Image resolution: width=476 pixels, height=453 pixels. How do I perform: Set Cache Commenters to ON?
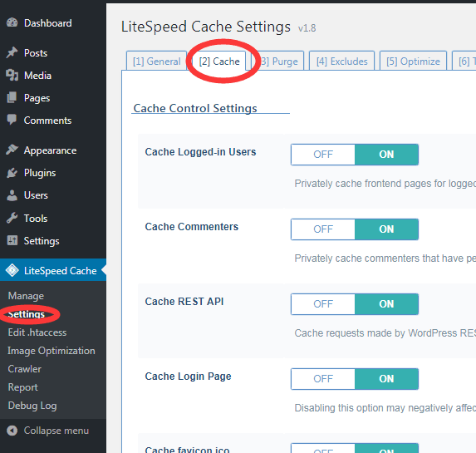(x=386, y=229)
